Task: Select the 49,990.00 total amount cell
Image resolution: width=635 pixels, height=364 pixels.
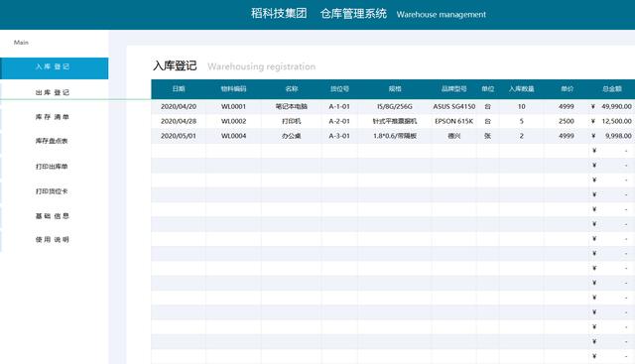Action: [x=612, y=106]
